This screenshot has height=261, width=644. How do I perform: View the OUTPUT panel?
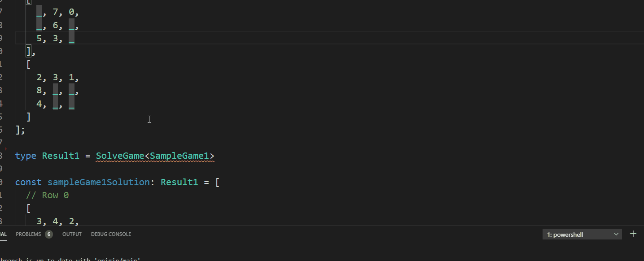coord(72,234)
